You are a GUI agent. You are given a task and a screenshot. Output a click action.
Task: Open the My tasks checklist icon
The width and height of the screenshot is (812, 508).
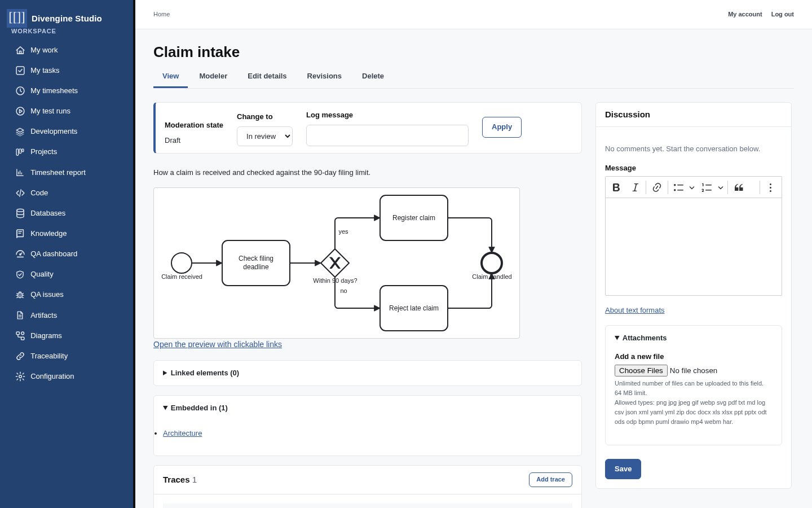[x=20, y=71]
